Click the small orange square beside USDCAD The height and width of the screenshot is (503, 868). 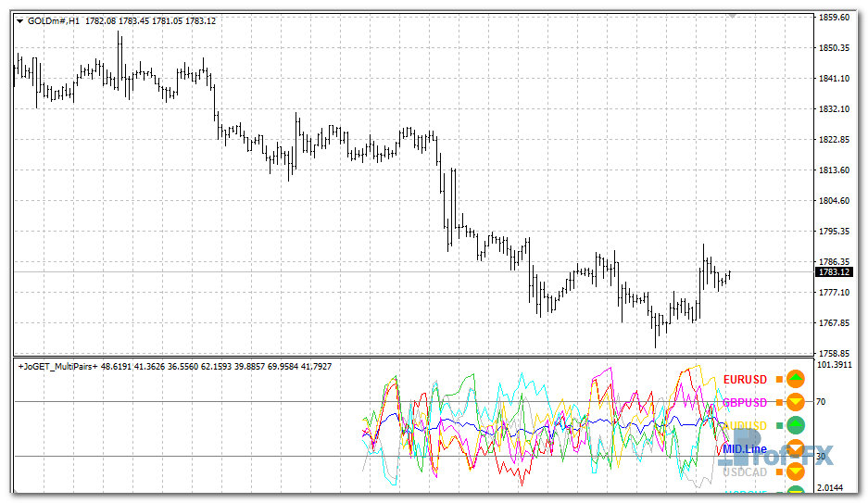tap(780, 472)
